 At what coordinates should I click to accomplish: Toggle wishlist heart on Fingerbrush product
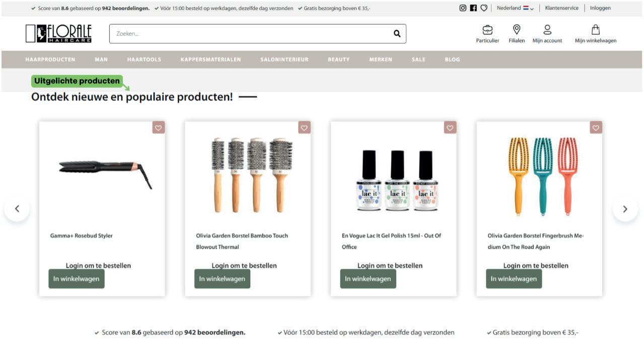click(x=596, y=128)
